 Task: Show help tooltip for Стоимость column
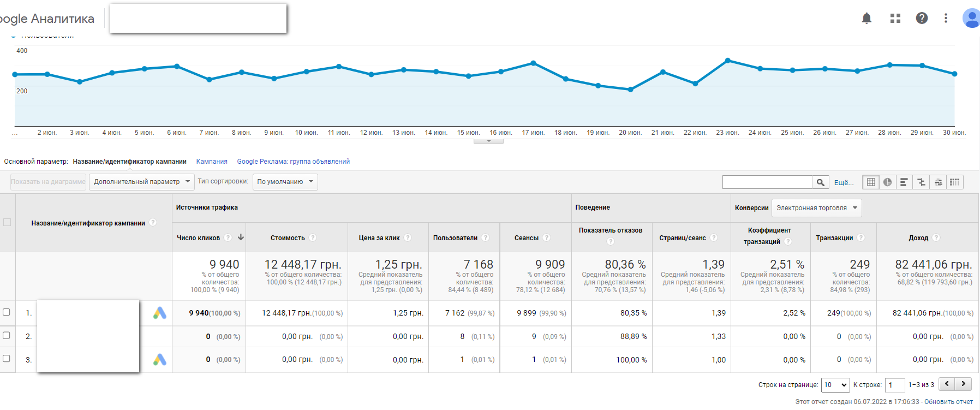pyautogui.click(x=313, y=237)
